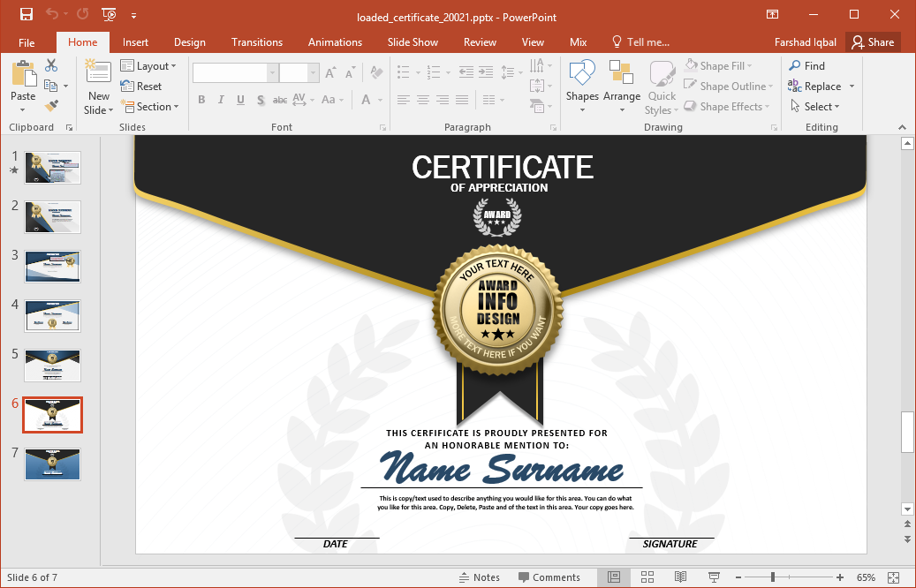
Task: Switch to Slide Sorter view
Action: pos(647,577)
